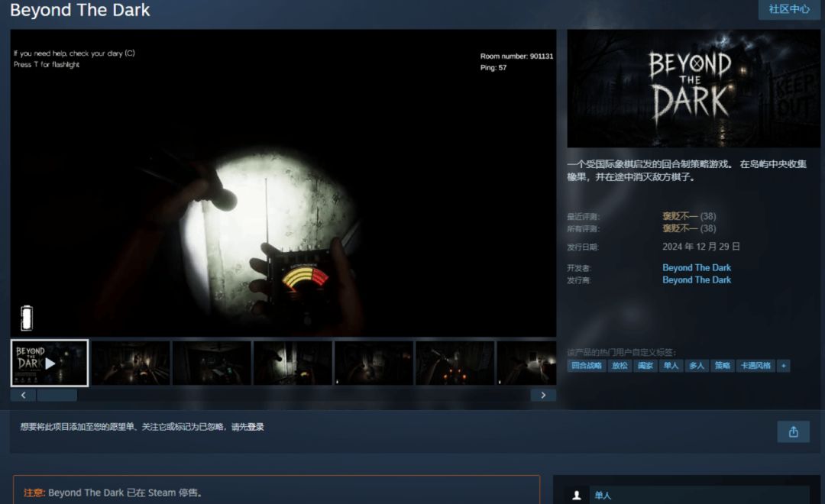Play the Beyond The Dark trailer thumbnail
The height and width of the screenshot is (504, 825).
[50, 363]
